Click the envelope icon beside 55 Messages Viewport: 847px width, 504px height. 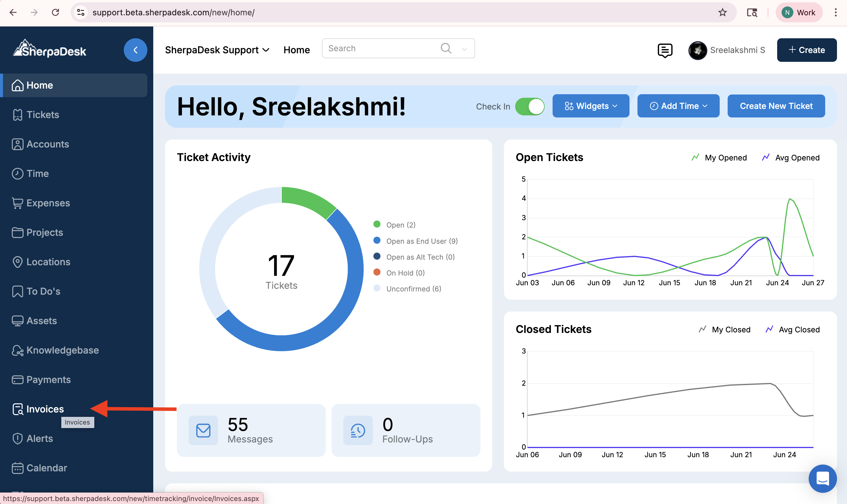203,430
